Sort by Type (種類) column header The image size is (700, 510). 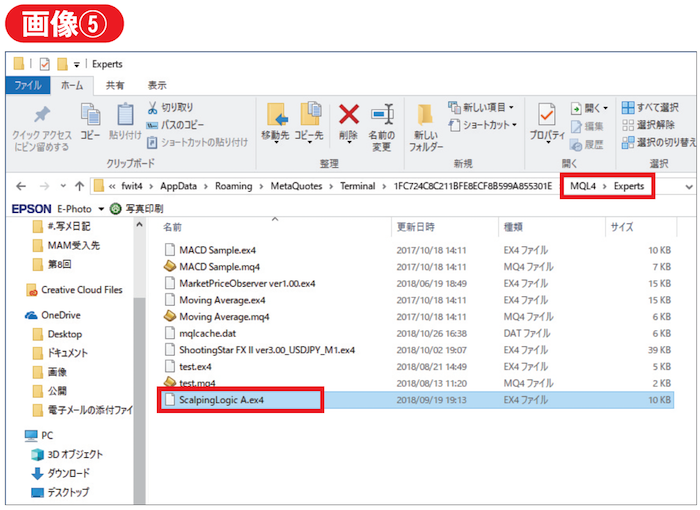(552, 227)
